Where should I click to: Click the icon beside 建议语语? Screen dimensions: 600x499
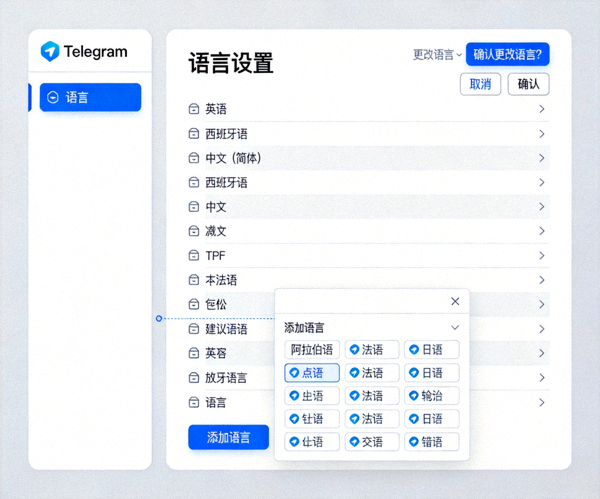(x=194, y=329)
